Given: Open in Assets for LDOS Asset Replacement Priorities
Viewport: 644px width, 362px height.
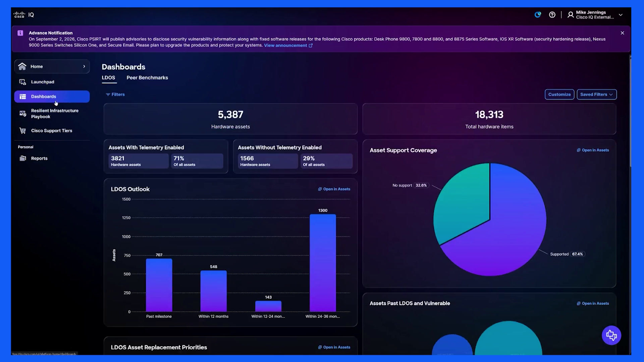Looking at the screenshot, I should click(334, 347).
